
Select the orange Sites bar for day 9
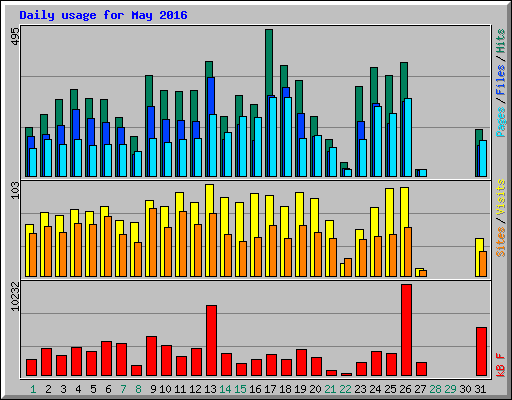pyautogui.click(x=153, y=242)
